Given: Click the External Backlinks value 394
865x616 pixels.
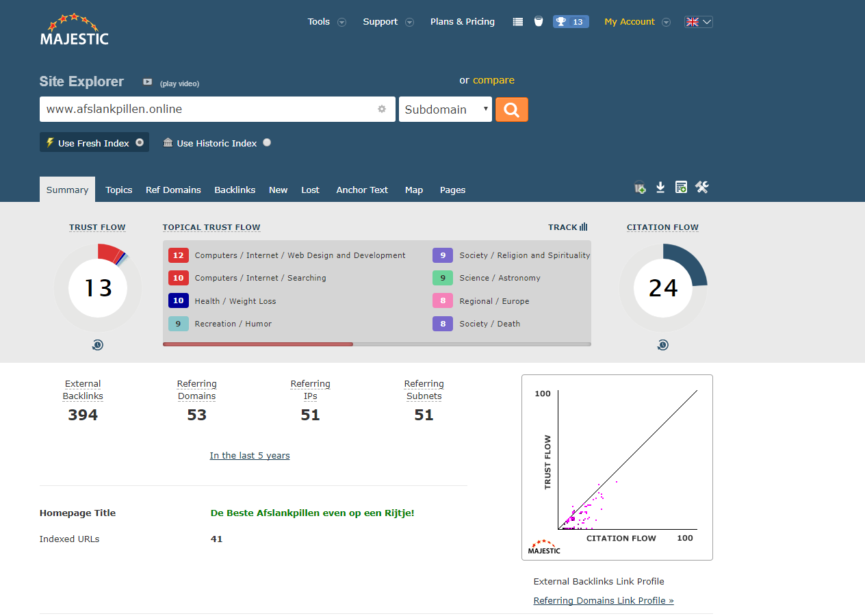Looking at the screenshot, I should (83, 415).
